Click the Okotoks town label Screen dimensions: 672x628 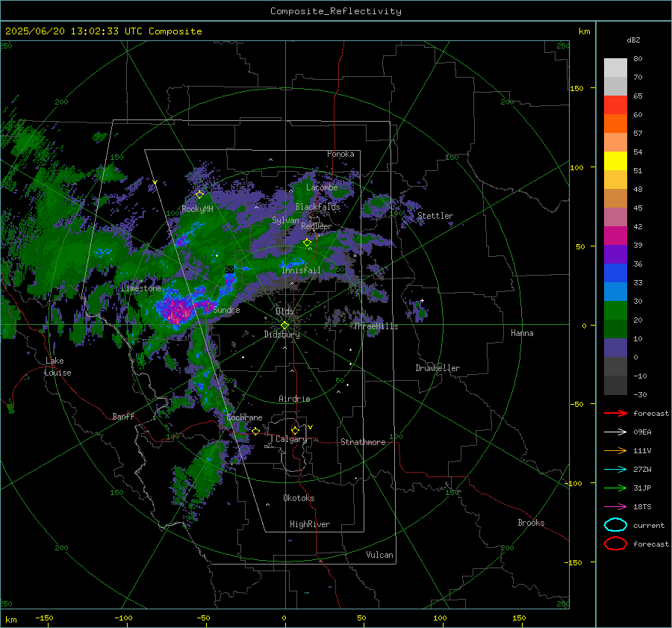click(x=299, y=498)
